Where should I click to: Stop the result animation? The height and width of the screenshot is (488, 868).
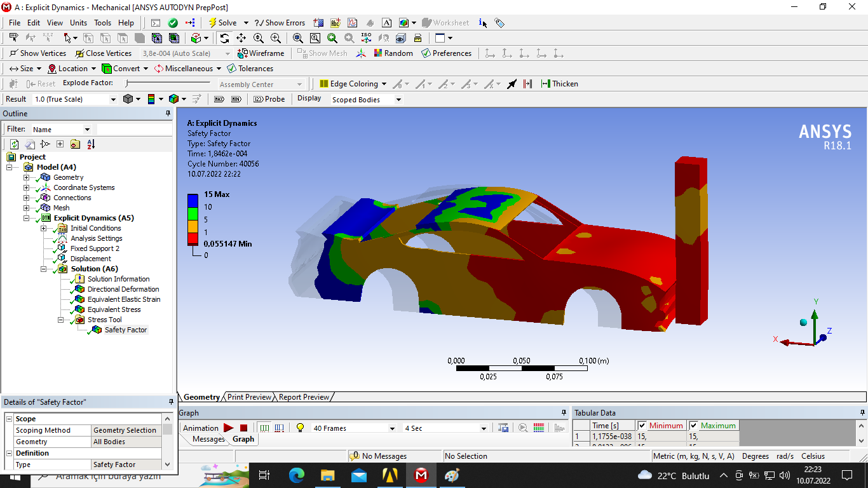tap(243, 428)
